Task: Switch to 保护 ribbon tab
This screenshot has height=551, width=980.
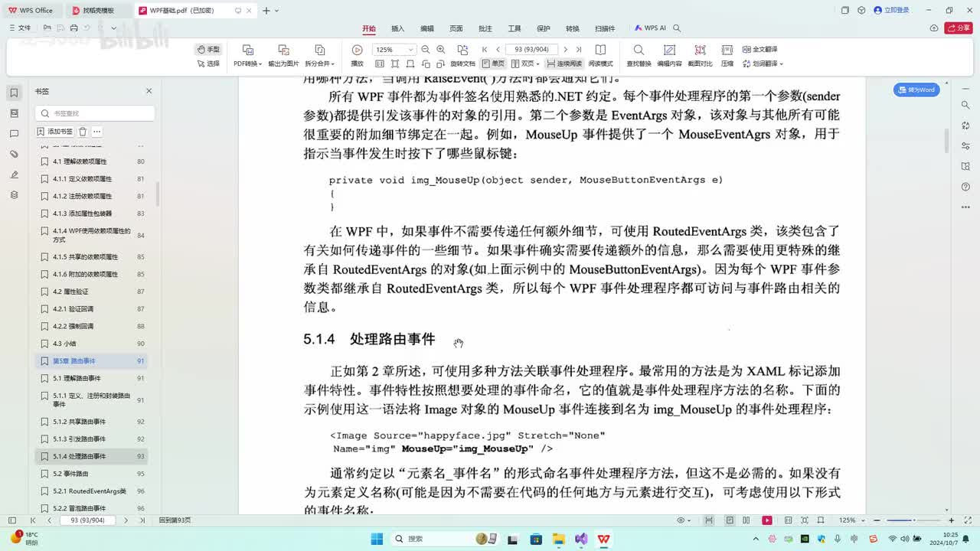Action: click(x=544, y=28)
